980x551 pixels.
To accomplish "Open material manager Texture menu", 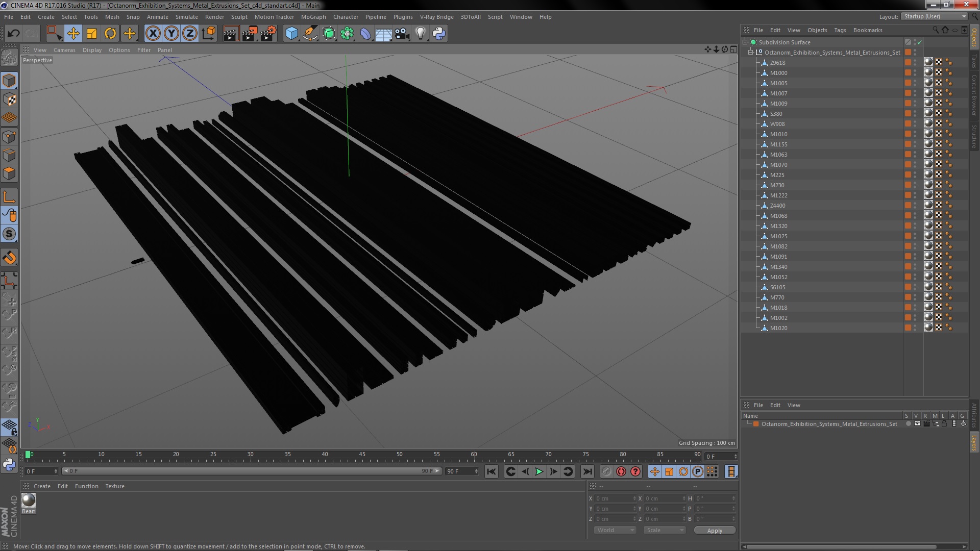I will [115, 486].
